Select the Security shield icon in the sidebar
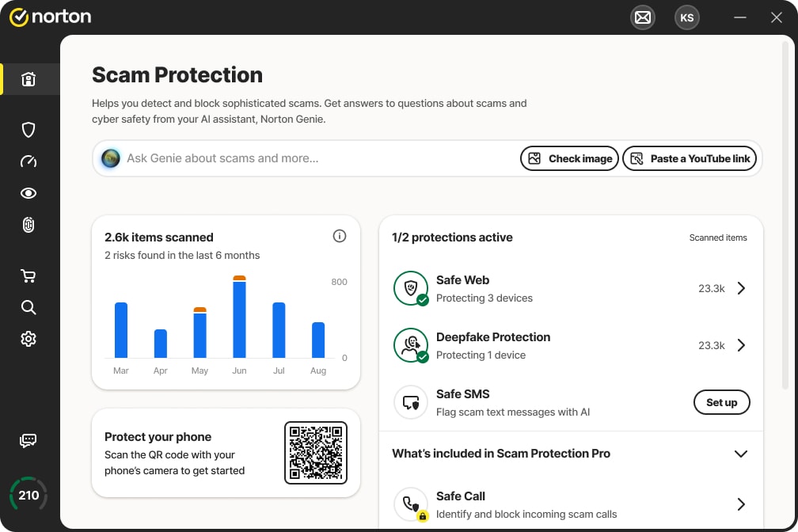Image resolution: width=798 pixels, height=532 pixels. [28, 130]
